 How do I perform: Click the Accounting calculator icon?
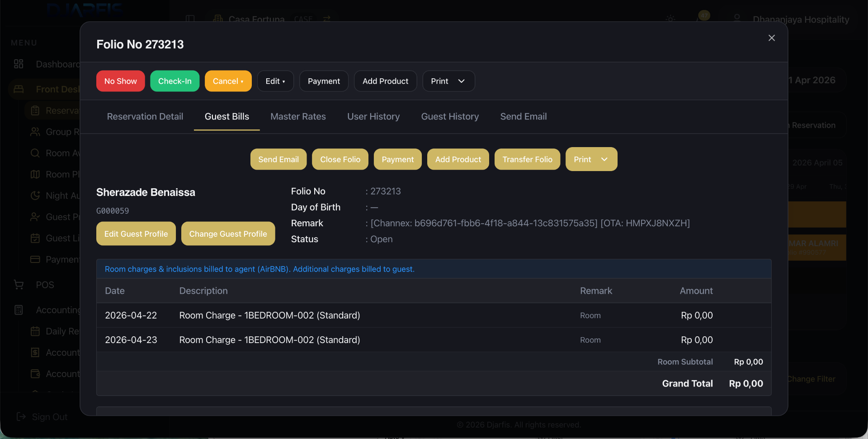point(19,310)
